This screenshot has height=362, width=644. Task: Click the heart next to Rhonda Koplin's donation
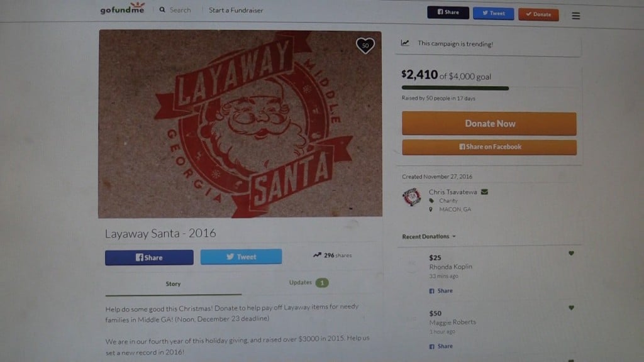571,253
